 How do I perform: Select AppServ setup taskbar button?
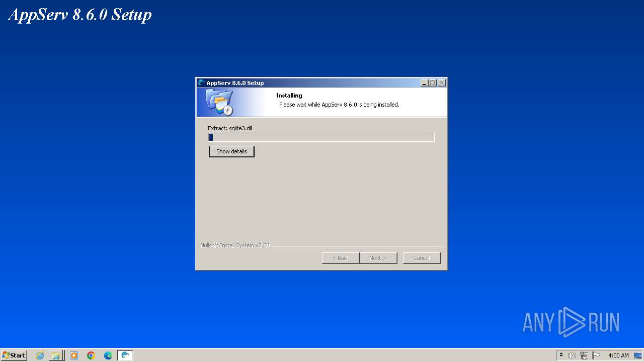pyautogui.click(x=125, y=355)
